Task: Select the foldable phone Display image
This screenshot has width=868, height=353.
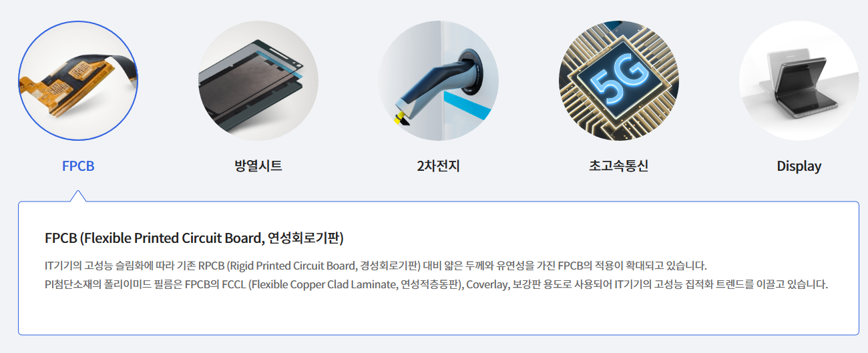Action: [799, 81]
